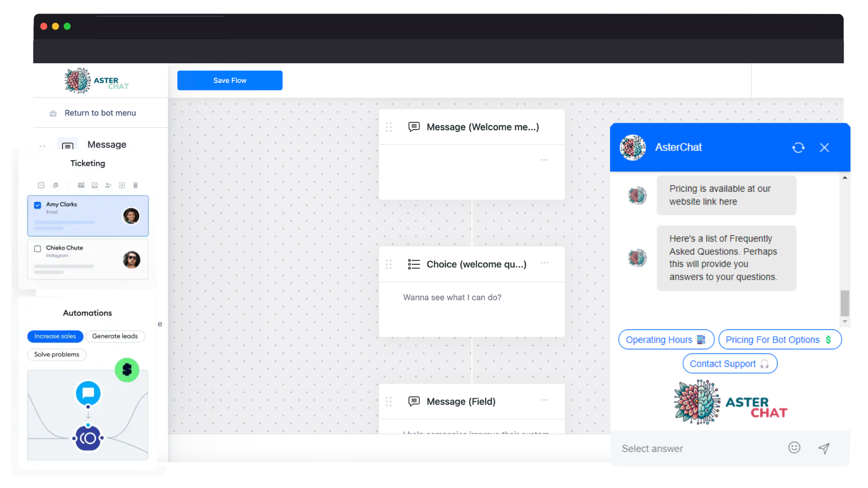
Task: Refresh the AsterChat conversation
Action: (x=798, y=148)
